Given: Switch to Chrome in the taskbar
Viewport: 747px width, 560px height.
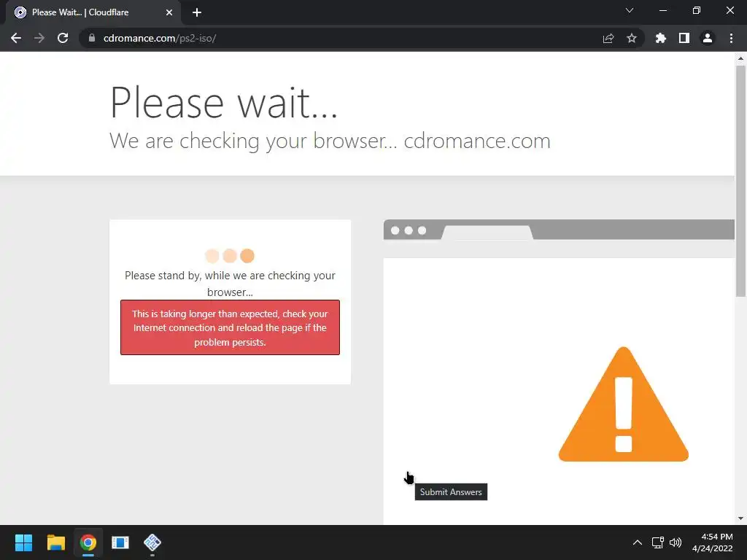Looking at the screenshot, I should tap(88, 542).
